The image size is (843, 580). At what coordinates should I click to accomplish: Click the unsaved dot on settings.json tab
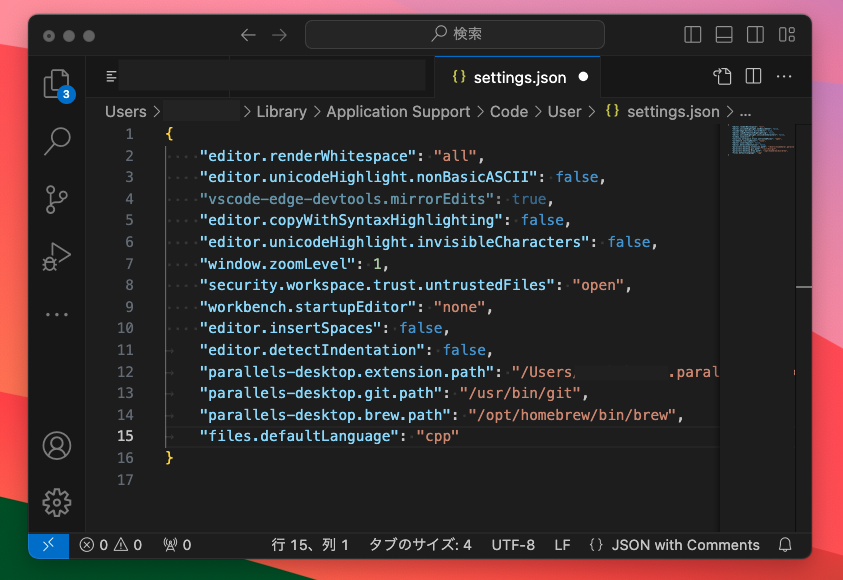583,77
